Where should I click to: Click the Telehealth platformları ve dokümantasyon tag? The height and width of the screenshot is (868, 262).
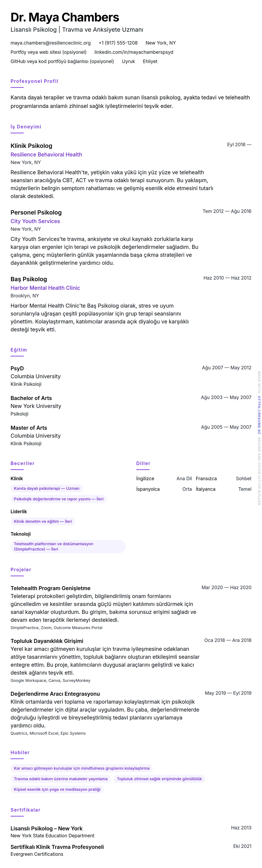(x=68, y=546)
